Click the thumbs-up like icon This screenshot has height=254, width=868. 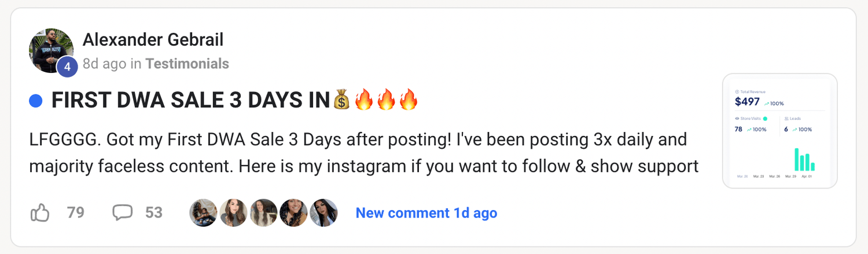39,213
